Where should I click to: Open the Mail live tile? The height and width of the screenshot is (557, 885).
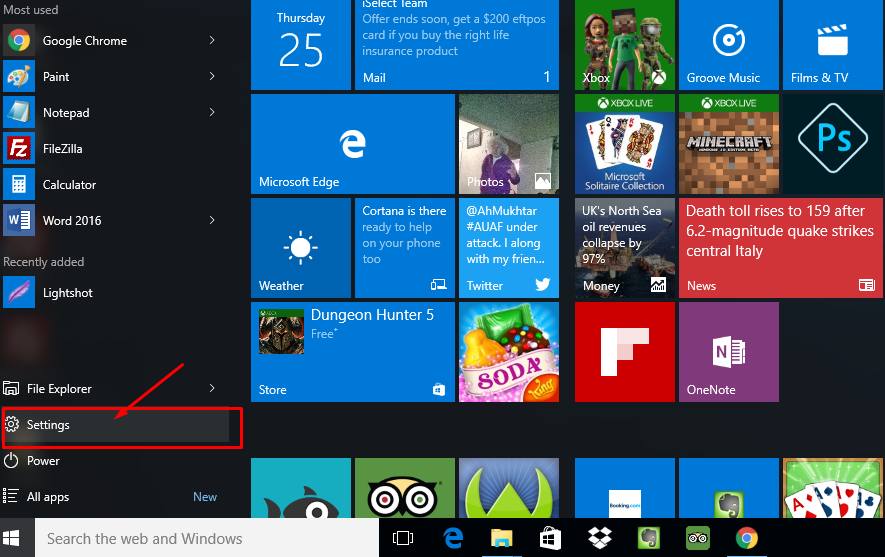pyautogui.click(x=457, y=45)
